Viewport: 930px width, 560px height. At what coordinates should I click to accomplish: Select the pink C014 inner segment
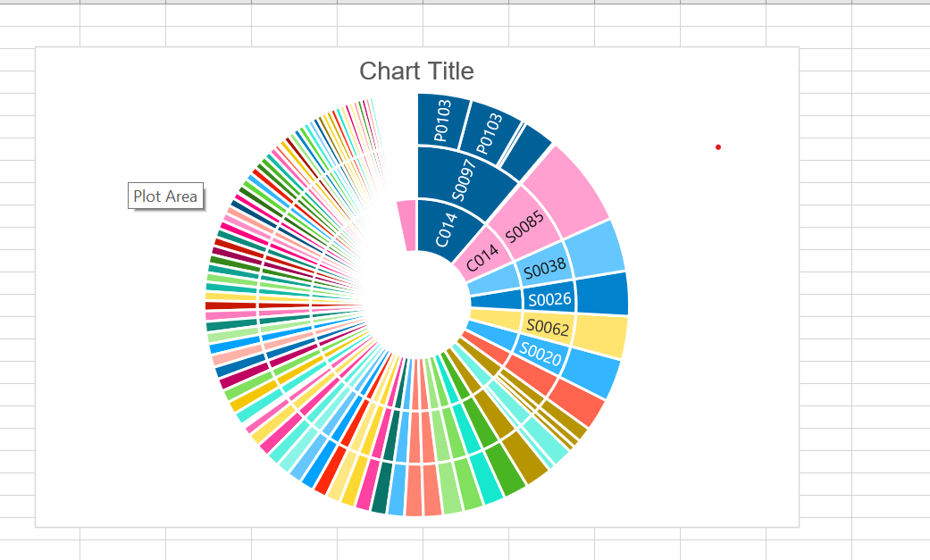[x=483, y=259]
